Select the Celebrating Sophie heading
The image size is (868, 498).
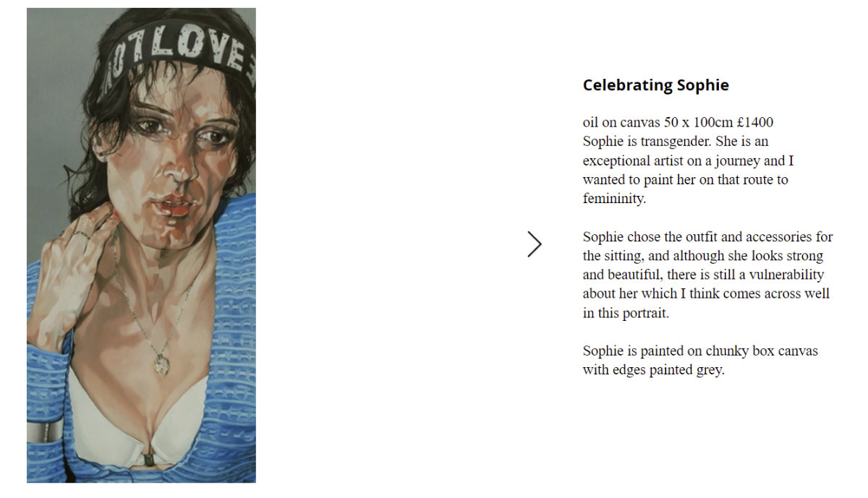(x=656, y=85)
